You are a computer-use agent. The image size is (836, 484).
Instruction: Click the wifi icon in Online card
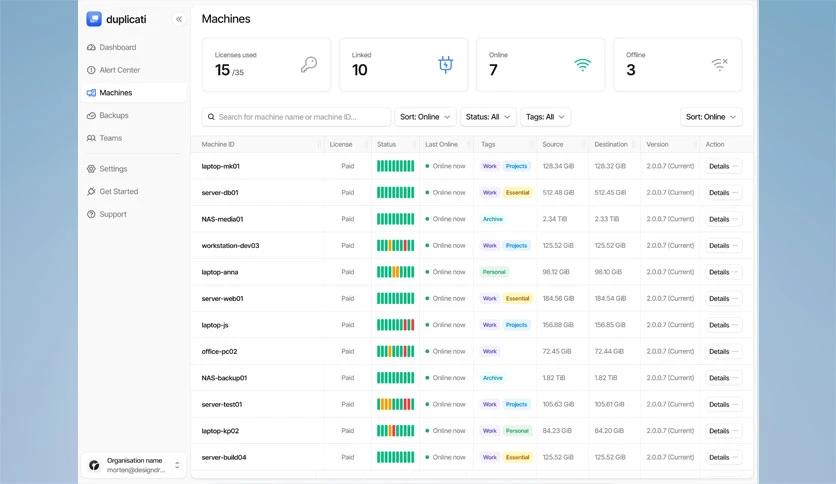[x=582, y=65]
